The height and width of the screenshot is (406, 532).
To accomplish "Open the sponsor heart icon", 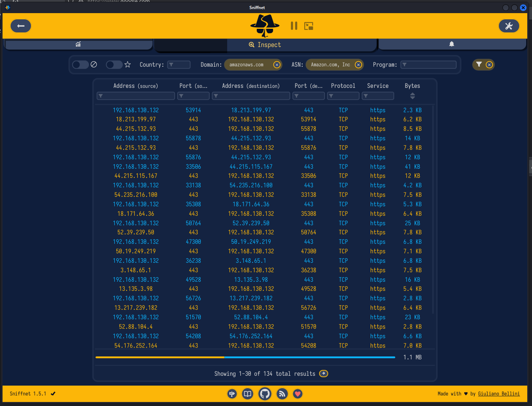I will [298, 394].
